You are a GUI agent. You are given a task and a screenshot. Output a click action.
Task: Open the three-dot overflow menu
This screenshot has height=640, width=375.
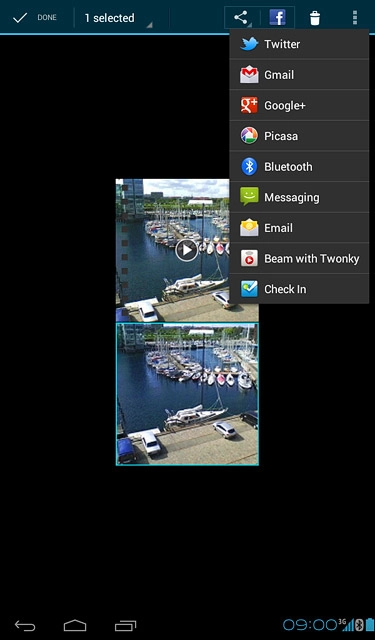[355, 18]
